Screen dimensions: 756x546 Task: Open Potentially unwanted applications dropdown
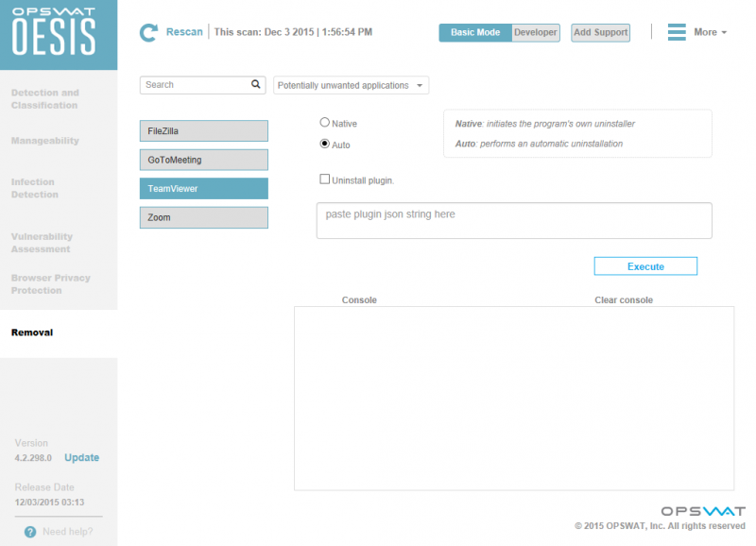(351, 85)
